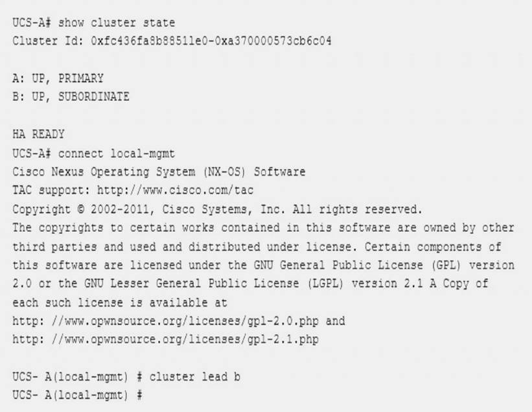
Task: Click the 'third parties and used' line
Action: (x=257, y=247)
